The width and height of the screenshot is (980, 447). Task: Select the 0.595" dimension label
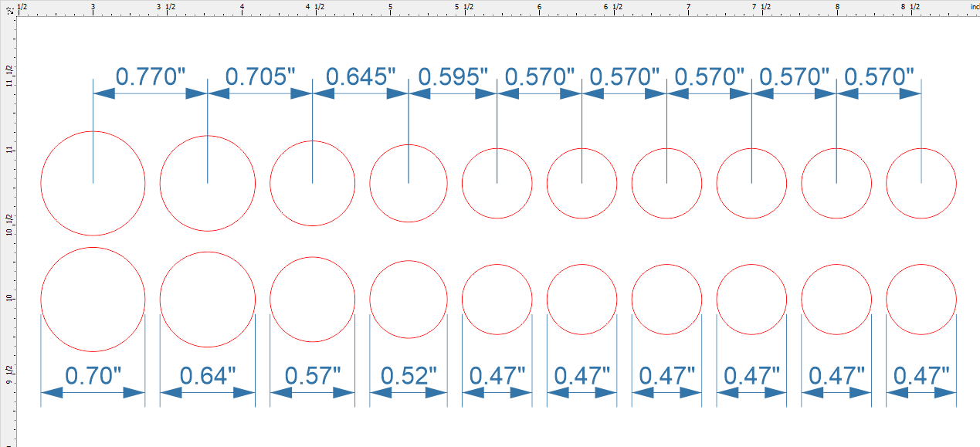click(453, 76)
